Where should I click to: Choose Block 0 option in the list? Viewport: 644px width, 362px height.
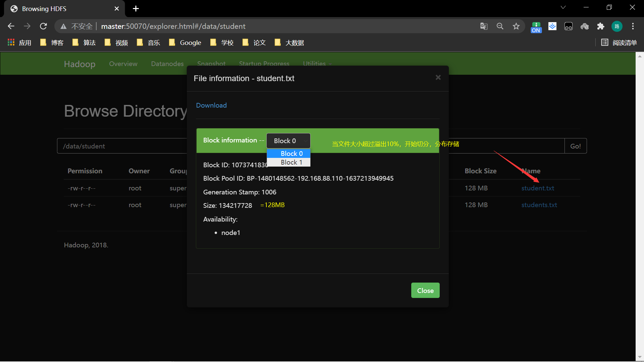[x=291, y=154]
